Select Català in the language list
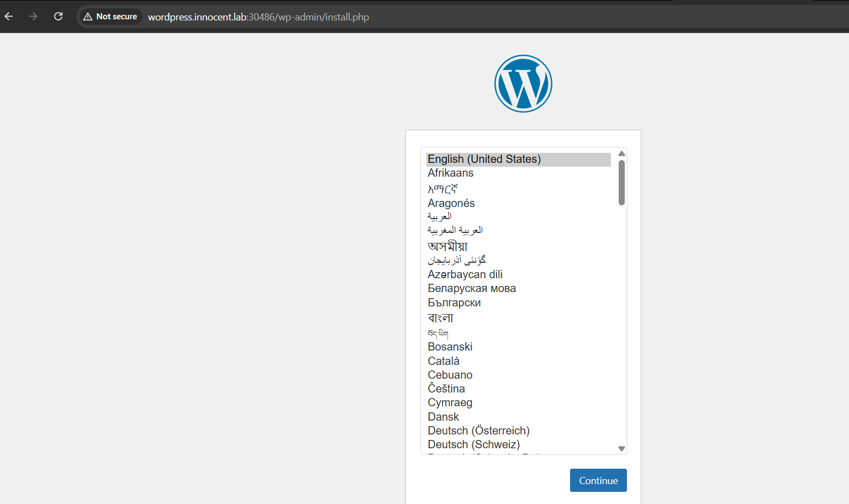This screenshot has width=849, height=504. [519, 361]
